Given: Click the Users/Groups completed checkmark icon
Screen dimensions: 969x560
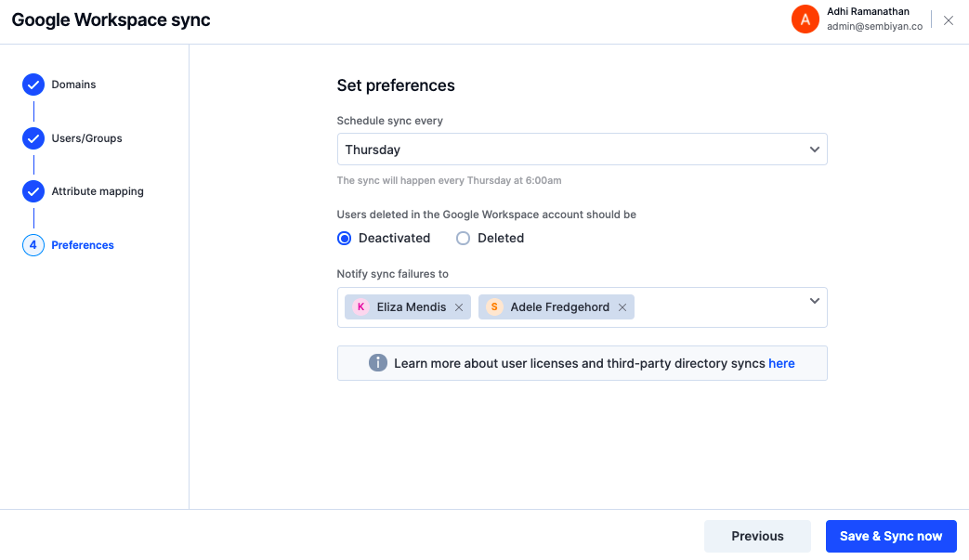Looking at the screenshot, I should coord(33,138).
